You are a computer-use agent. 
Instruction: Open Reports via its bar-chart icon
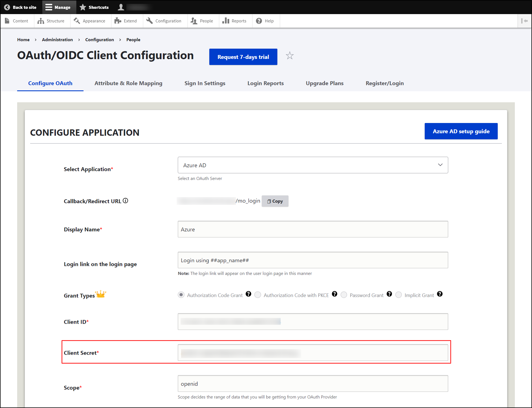coord(226,20)
